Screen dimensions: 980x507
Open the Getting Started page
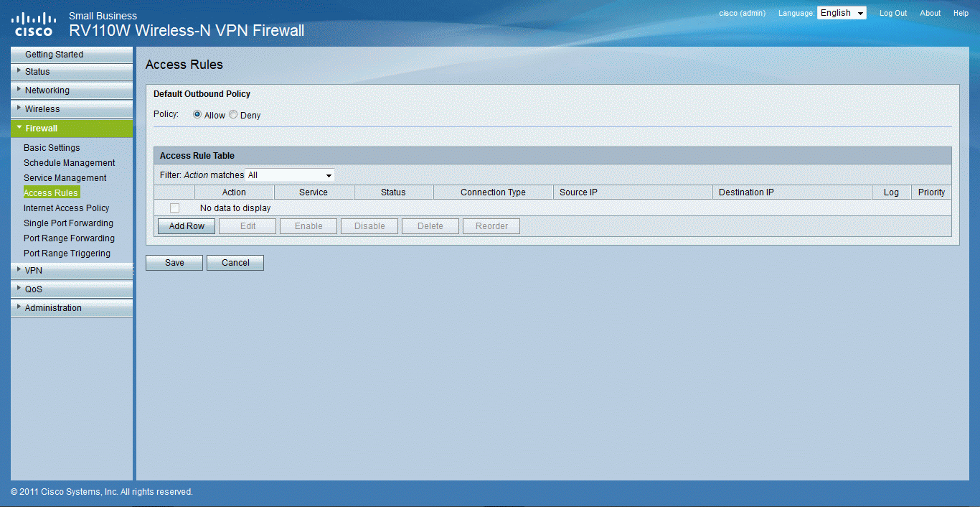click(72, 55)
